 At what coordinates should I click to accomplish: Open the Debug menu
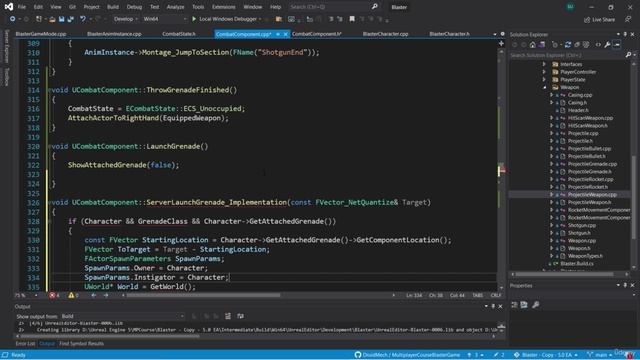tap(134, 7)
